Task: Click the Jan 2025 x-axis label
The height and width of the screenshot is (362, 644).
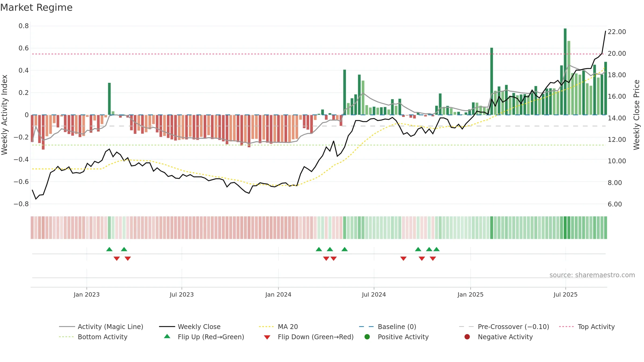Action: click(470, 294)
